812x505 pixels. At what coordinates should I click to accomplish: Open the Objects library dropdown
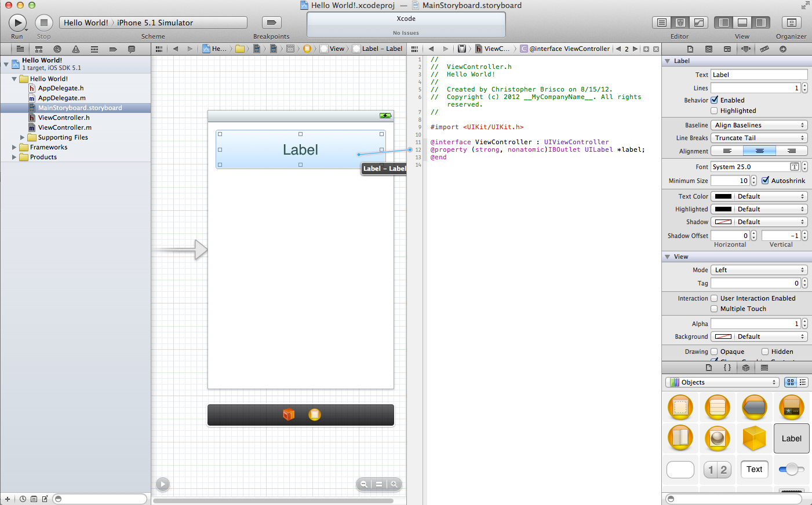click(x=722, y=382)
